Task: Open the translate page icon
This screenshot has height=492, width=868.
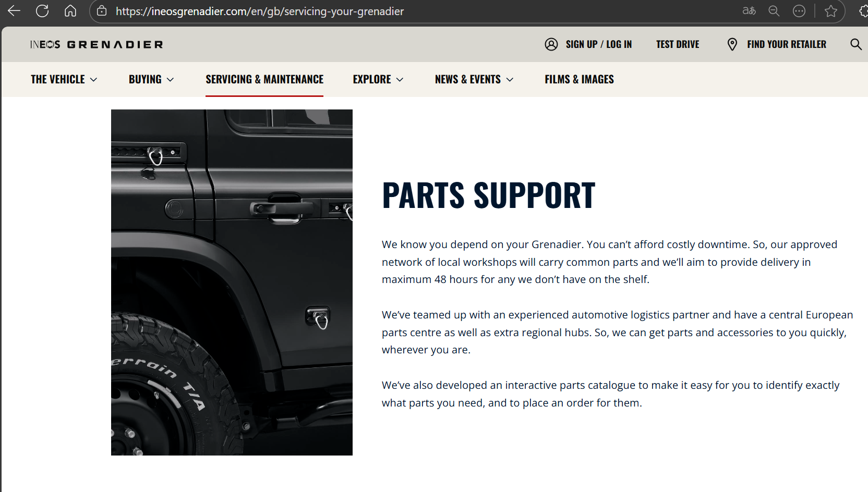Action: [x=749, y=11]
